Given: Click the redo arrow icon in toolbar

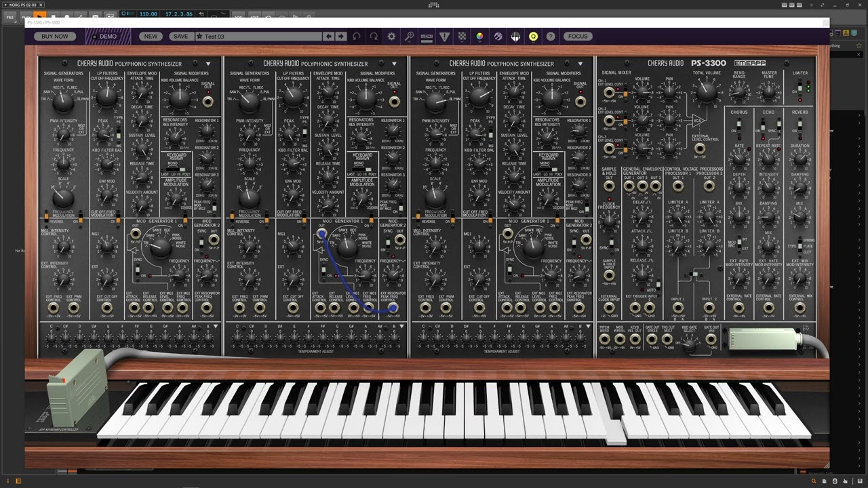Looking at the screenshot, I should 374,37.
